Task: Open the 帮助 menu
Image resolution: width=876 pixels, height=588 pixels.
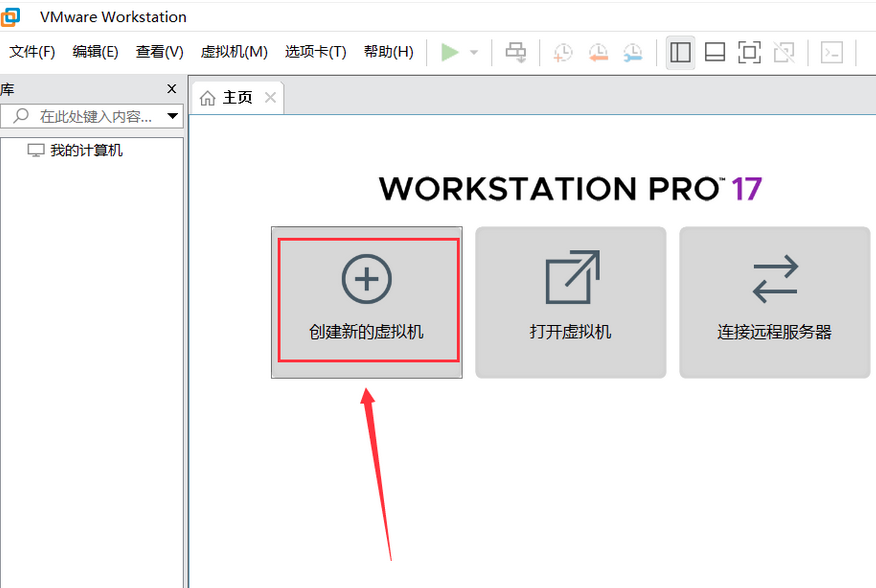Action: pos(385,52)
